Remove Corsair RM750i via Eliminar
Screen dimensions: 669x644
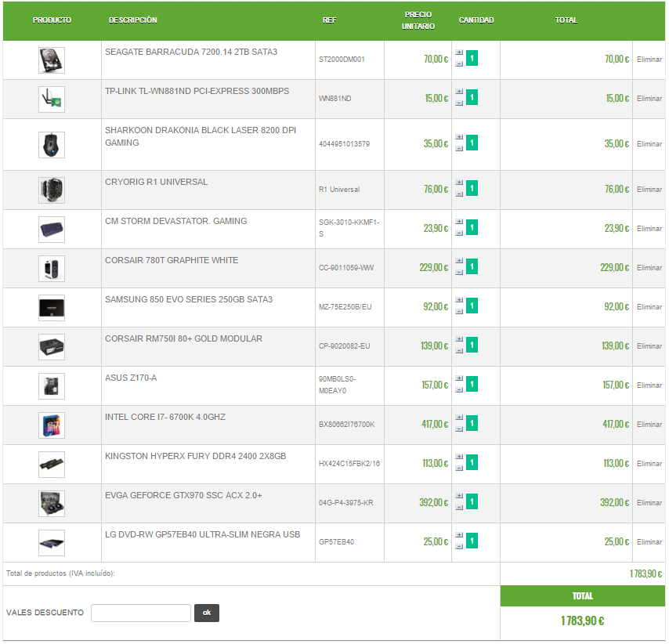pos(649,346)
